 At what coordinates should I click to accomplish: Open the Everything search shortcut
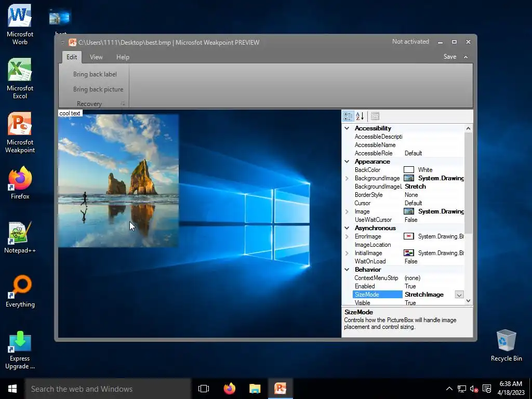(20, 291)
